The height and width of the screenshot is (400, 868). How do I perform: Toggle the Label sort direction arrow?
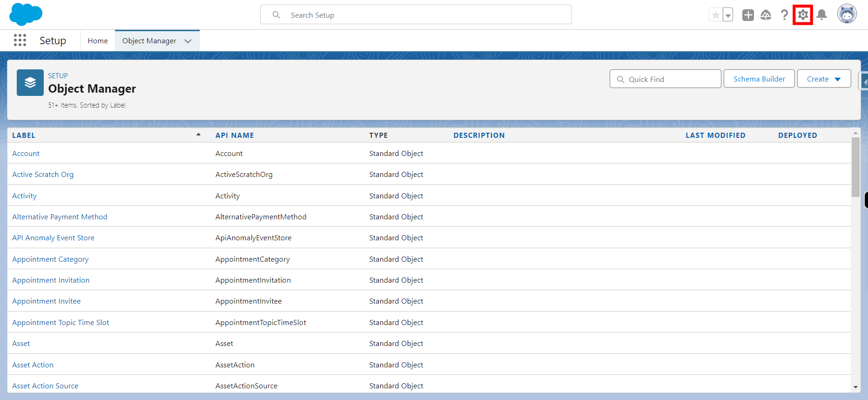pyautogui.click(x=198, y=135)
